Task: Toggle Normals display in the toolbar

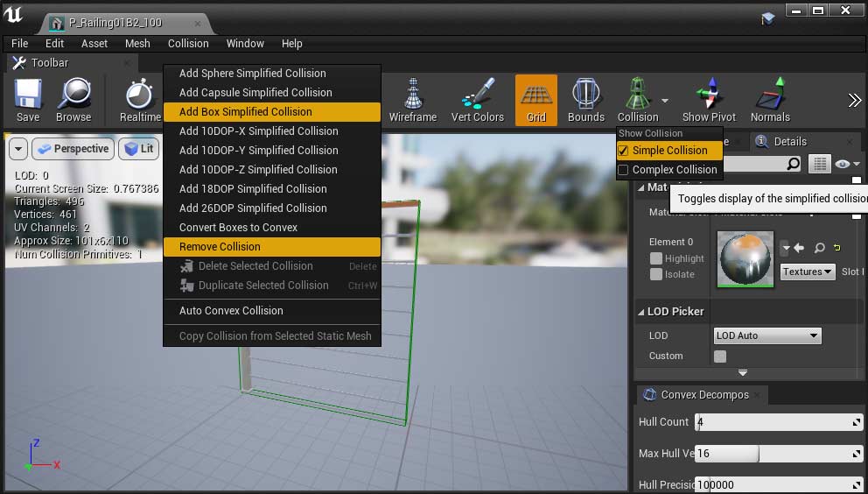Action: [770, 99]
